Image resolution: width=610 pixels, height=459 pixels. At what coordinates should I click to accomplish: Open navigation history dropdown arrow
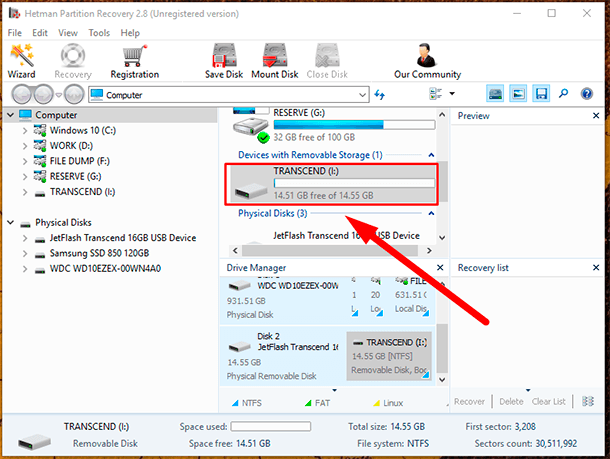(x=58, y=95)
